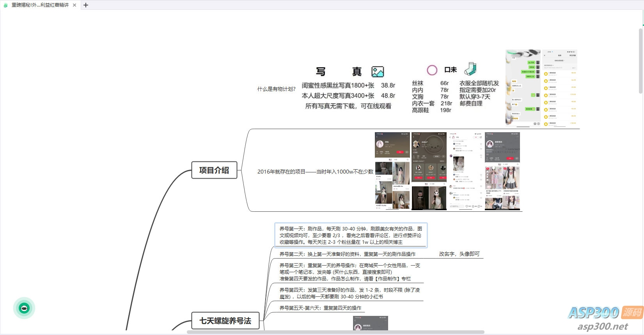The height and width of the screenshot is (335, 644).
Task: Switch to the 重磅揭秘 tab
Action: click(40, 5)
